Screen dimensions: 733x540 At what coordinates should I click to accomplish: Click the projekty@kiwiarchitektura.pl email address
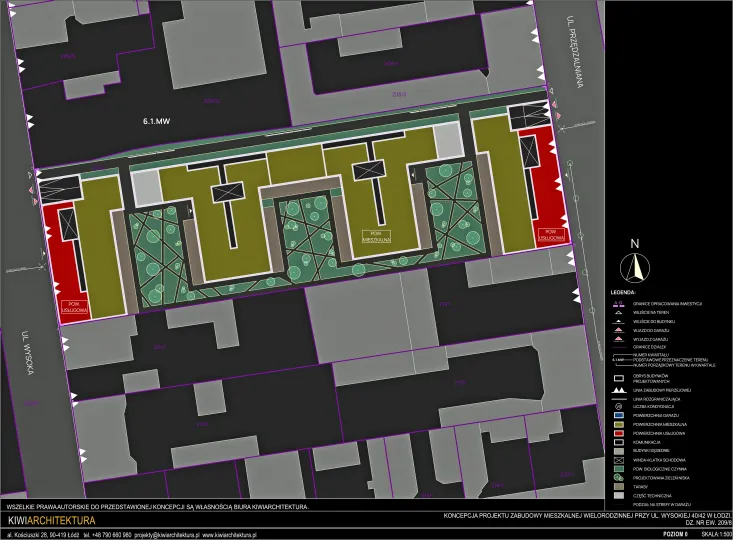point(163,534)
